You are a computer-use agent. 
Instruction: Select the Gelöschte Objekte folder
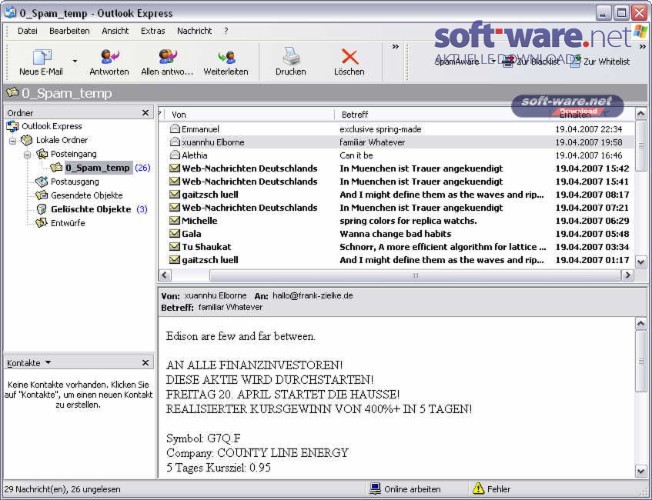coord(91,209)
